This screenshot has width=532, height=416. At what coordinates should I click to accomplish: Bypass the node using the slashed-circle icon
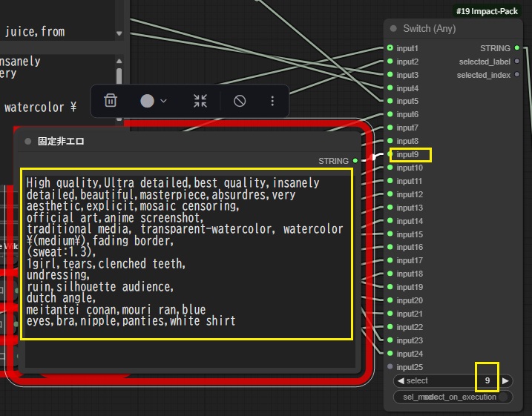click(240, 101)
